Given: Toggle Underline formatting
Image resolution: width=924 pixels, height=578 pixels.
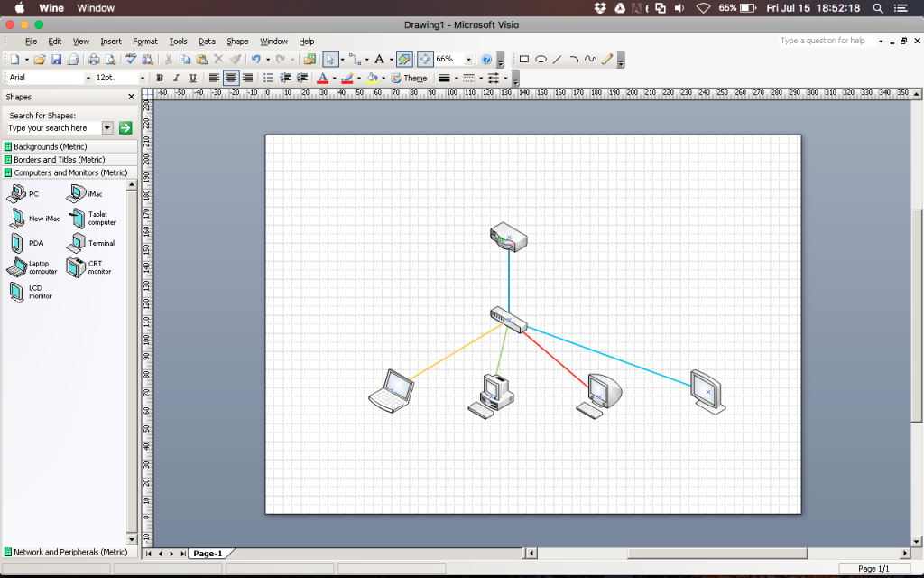Looking at the screenshot, I should point(193,78).
